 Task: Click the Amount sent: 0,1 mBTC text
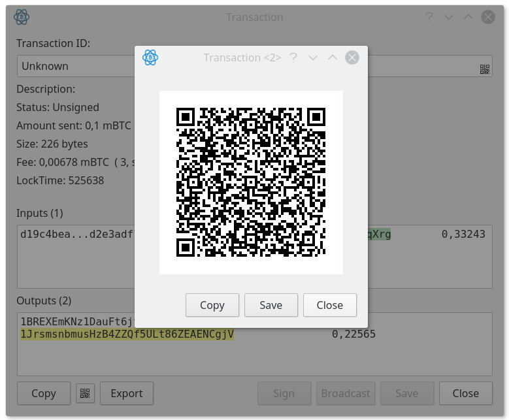tap(74, 125)
